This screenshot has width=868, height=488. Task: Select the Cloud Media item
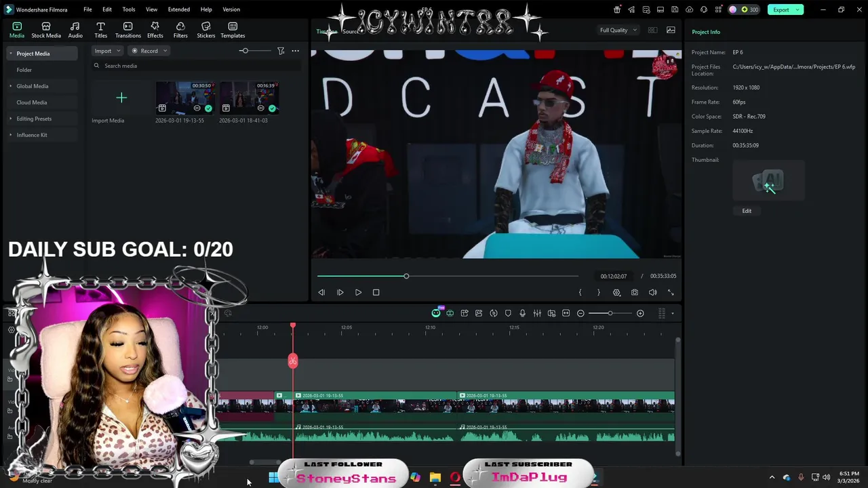click(32, 102)
